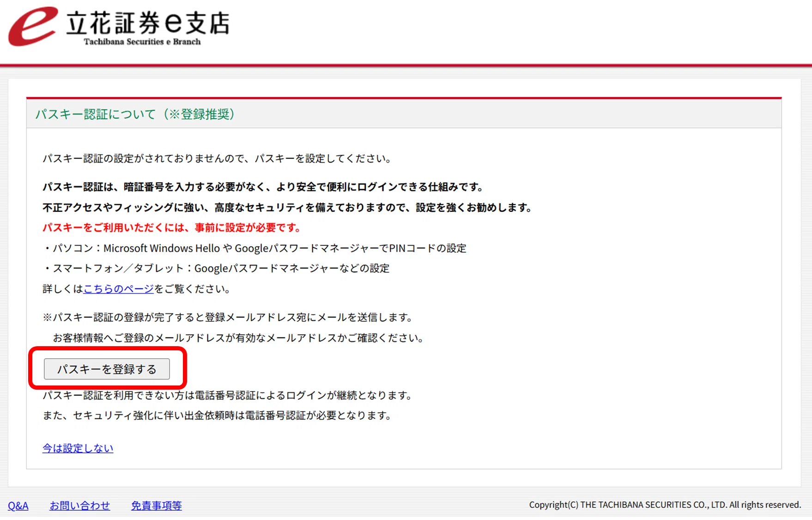Click the Copyright notice in footer
This screenshot has height=520, width=812.
665,505
